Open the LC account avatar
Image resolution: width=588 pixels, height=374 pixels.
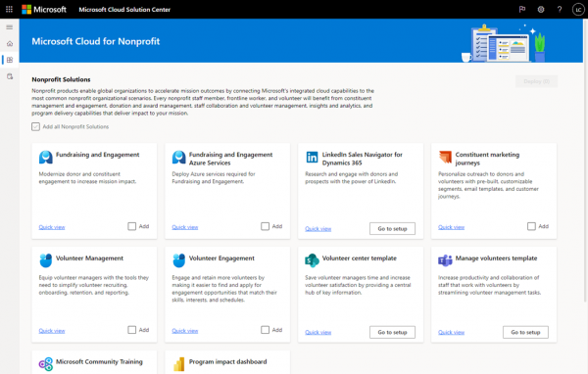tap(578, 10)
